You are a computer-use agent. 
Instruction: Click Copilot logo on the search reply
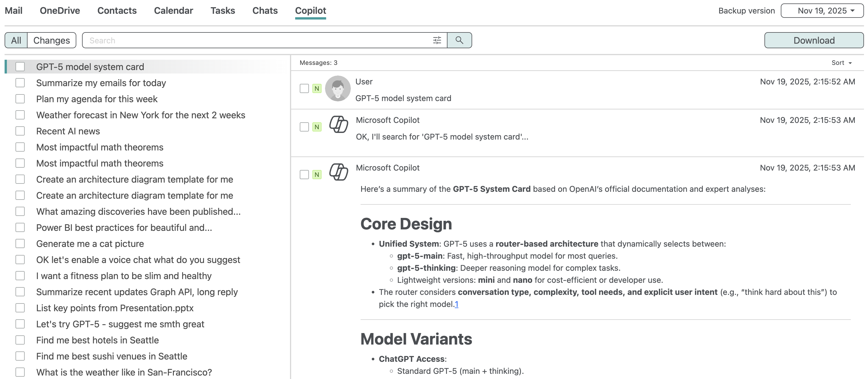coord(338,124)
